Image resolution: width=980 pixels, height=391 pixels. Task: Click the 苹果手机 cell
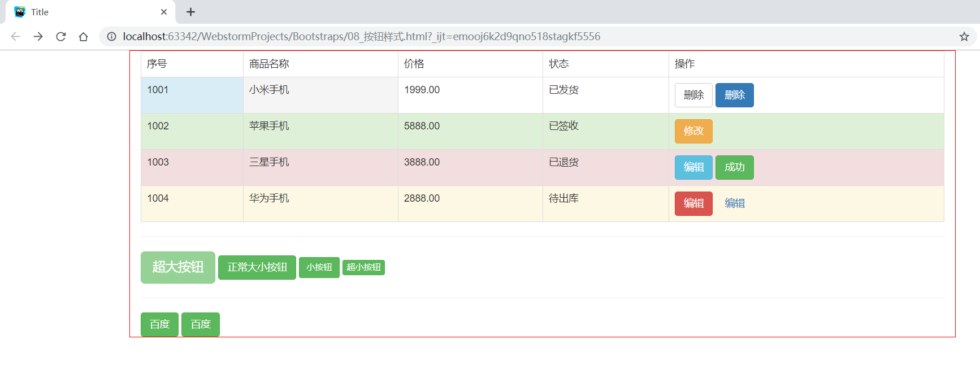320,132
